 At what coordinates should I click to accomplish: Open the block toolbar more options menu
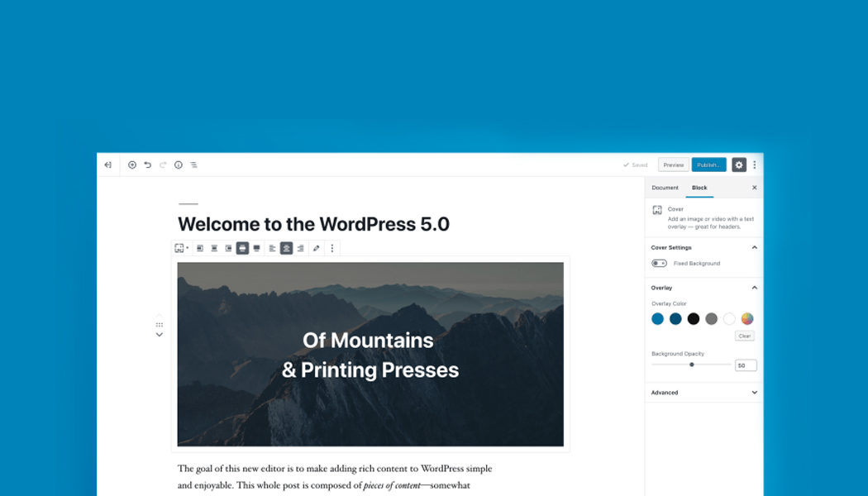click(x=332, y=249)
